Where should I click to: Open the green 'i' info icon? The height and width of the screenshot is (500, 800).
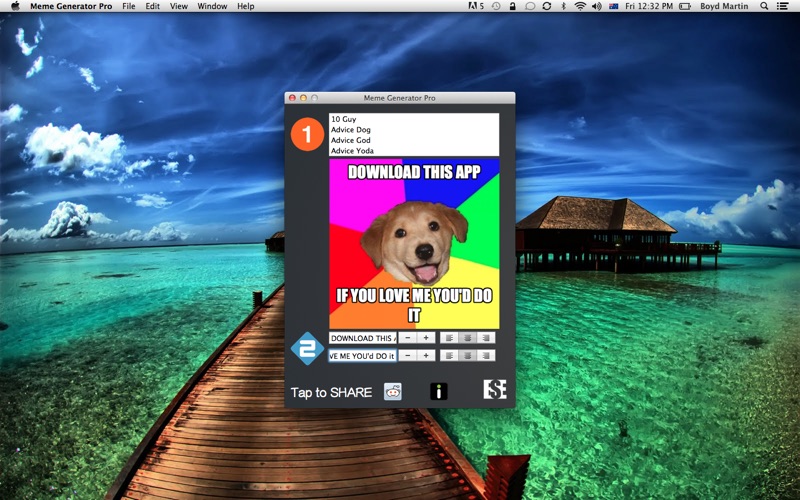tap(439, 391)
